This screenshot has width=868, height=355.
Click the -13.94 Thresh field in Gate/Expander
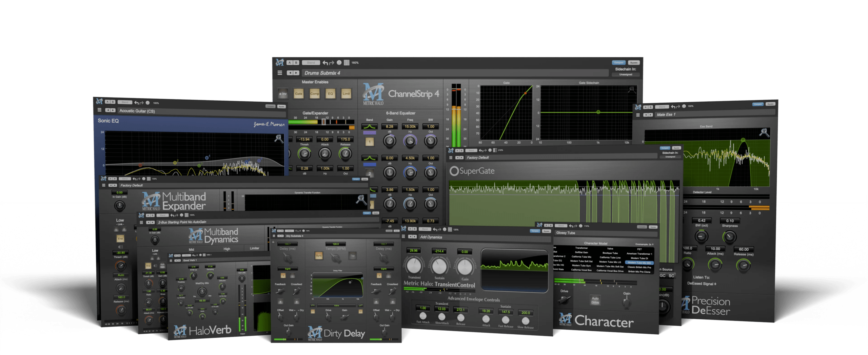[x=304, y=139]
